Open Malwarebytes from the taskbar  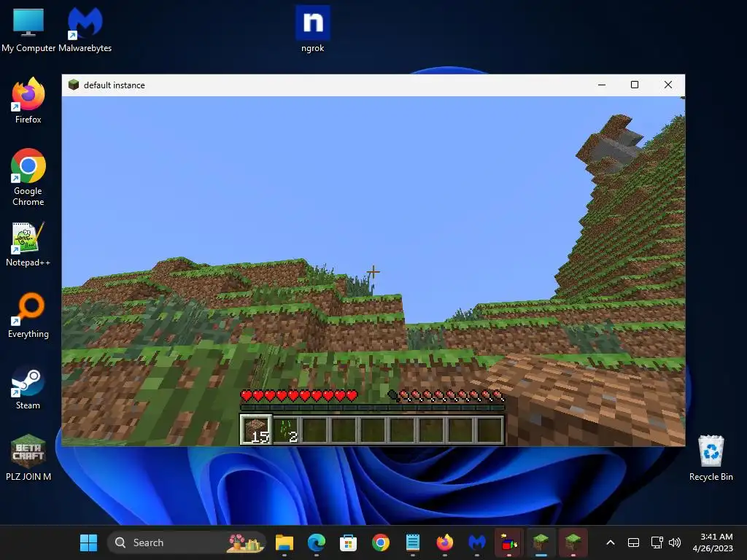click(477, 542)
